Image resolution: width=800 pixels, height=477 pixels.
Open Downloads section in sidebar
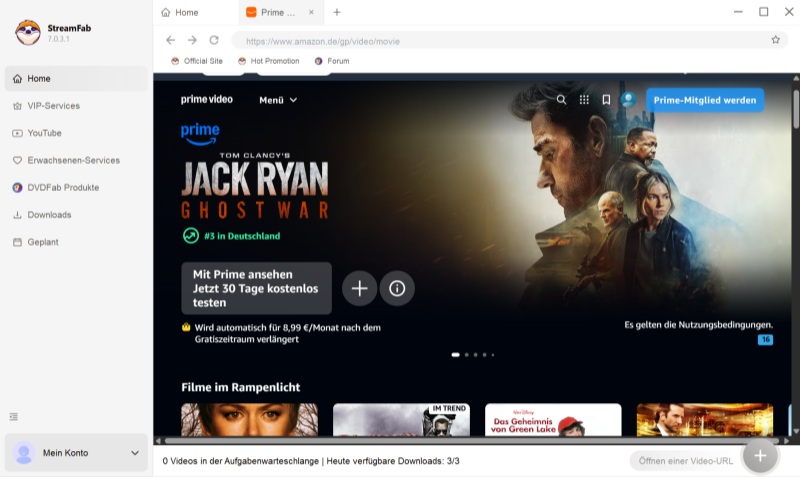[76, 215]
